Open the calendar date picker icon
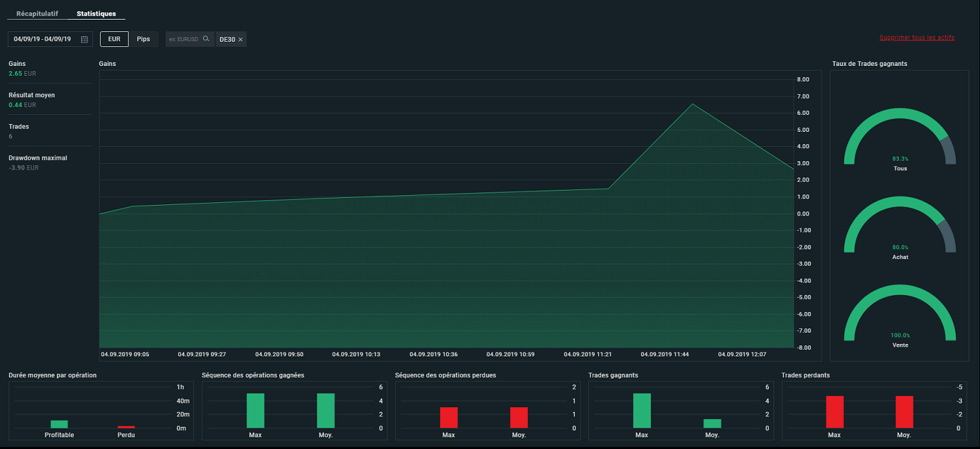This screenshot has height=449, width=980. 84,39
